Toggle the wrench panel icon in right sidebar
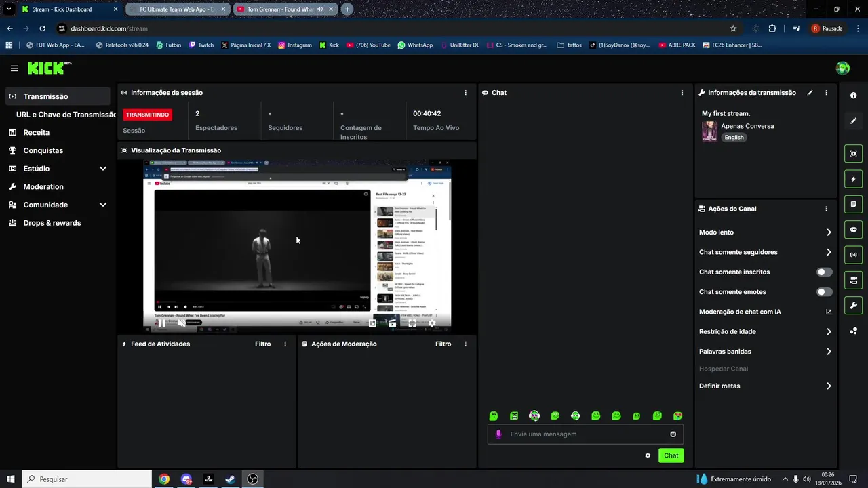 tap(853, 305)
